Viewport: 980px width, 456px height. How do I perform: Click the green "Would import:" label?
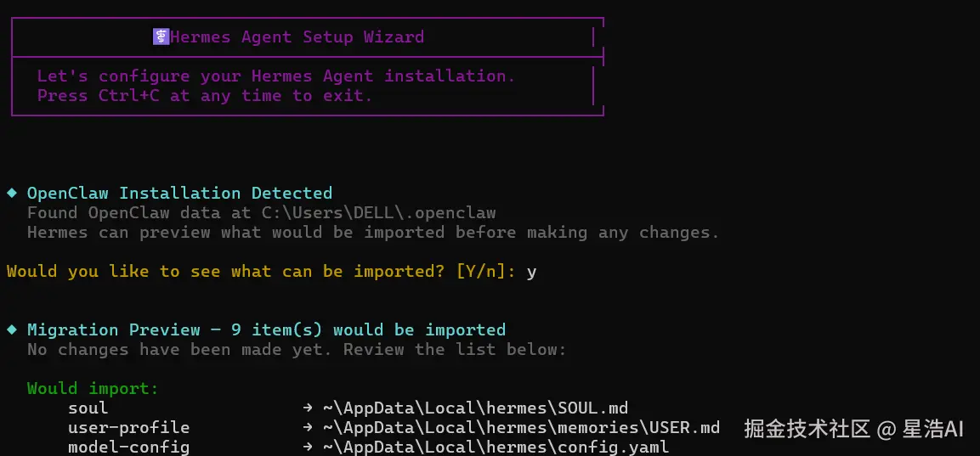coord(93,389)
